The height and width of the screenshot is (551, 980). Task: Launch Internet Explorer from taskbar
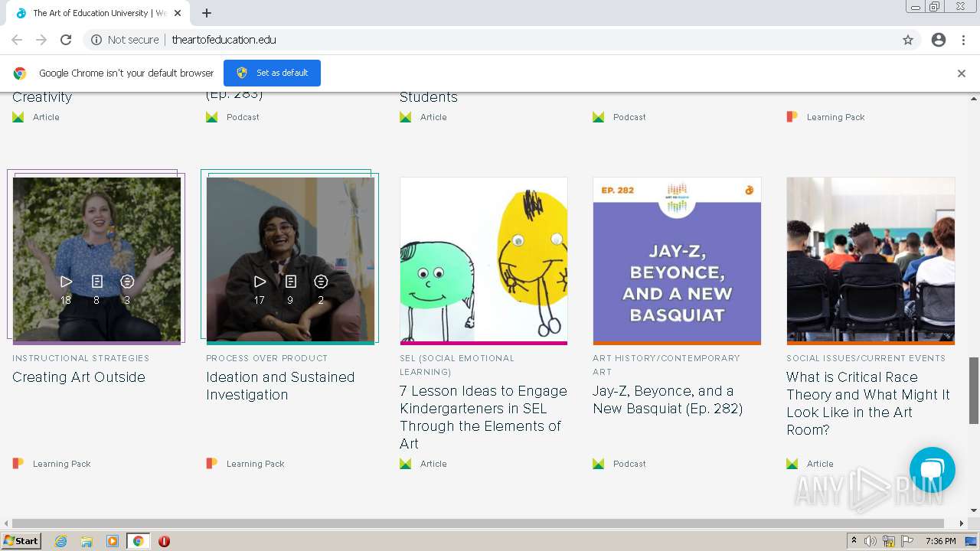[x=61, y=541]
